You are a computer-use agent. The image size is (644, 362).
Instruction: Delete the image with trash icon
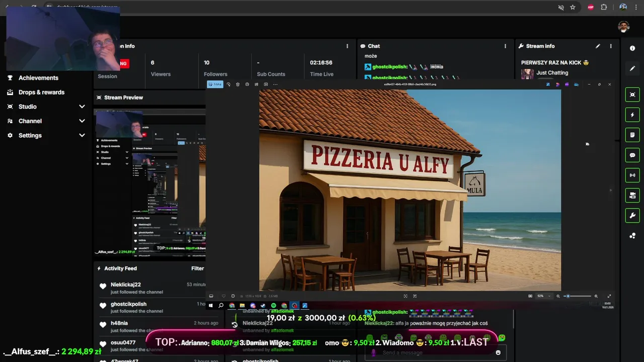(x=237, y=84)
